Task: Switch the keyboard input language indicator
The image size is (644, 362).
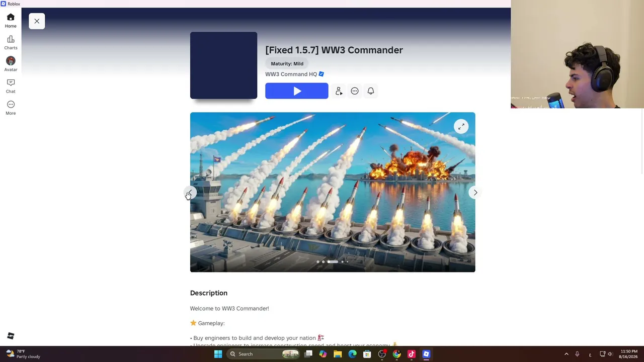Action: click(590, 354)
